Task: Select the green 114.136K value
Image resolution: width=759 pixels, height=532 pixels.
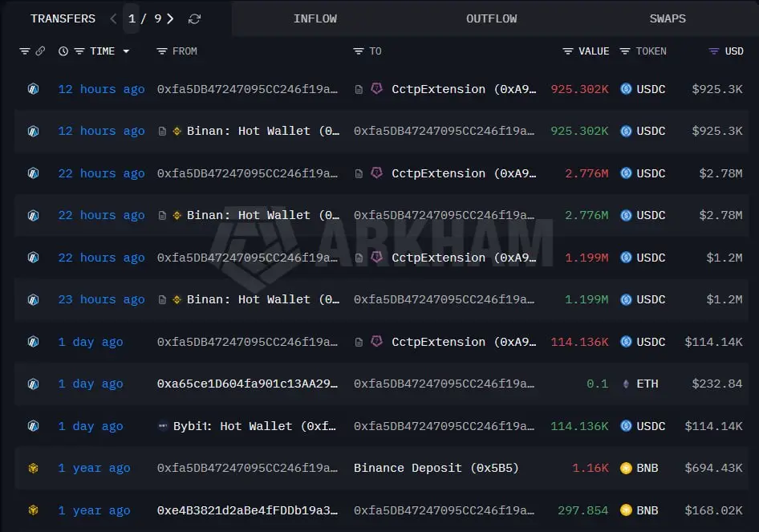Action: [x=579, y=426]
